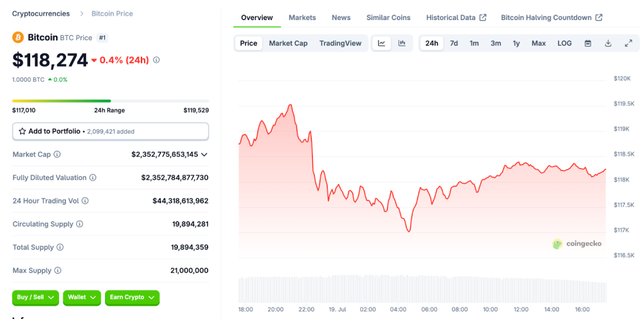This screenshot has height=319, width=644.
Task: Open the Buy / Sell dropdown
Action: pos(36,298)
